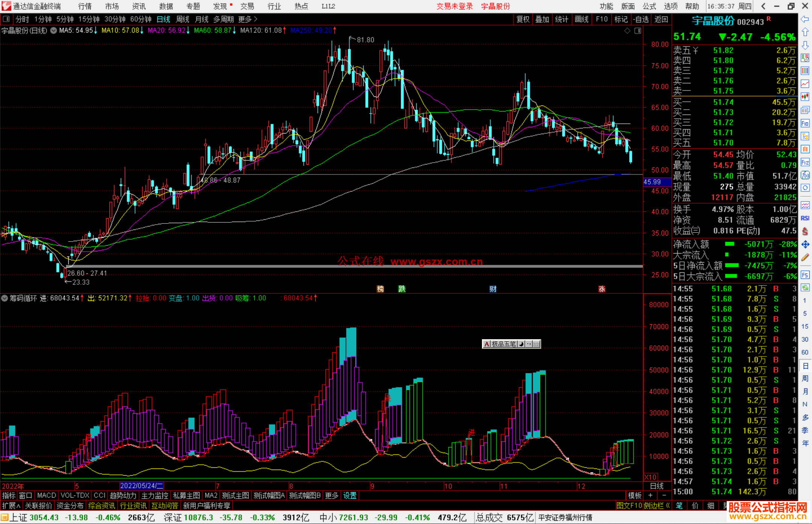Click the f(x) formula manager icon
Screen dimensions: 812x524
coord(805,175)
